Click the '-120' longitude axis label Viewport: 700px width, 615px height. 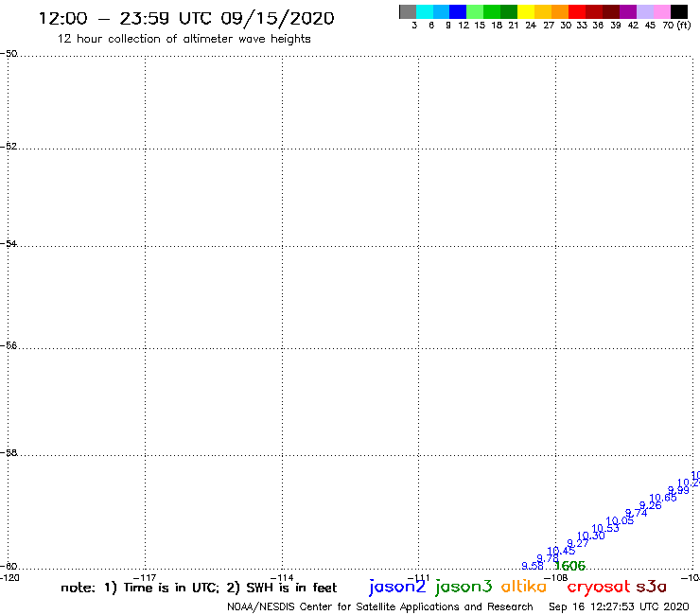pos(9,577)
